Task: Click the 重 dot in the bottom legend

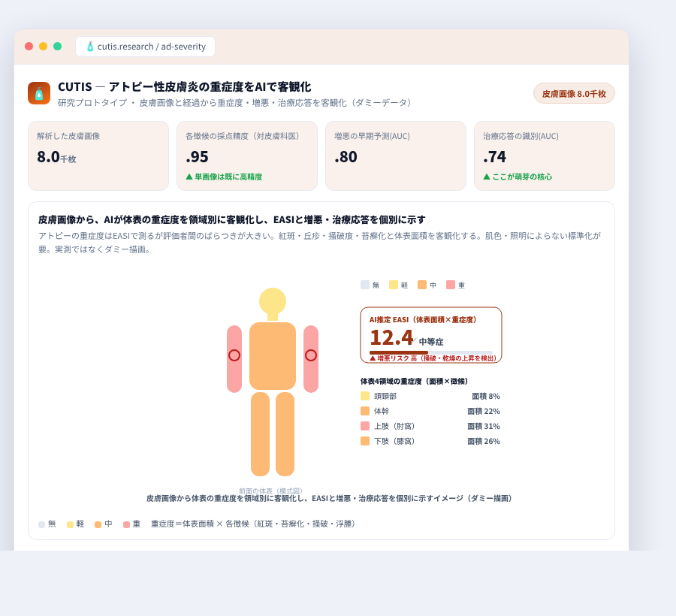Action: (126, 524)
